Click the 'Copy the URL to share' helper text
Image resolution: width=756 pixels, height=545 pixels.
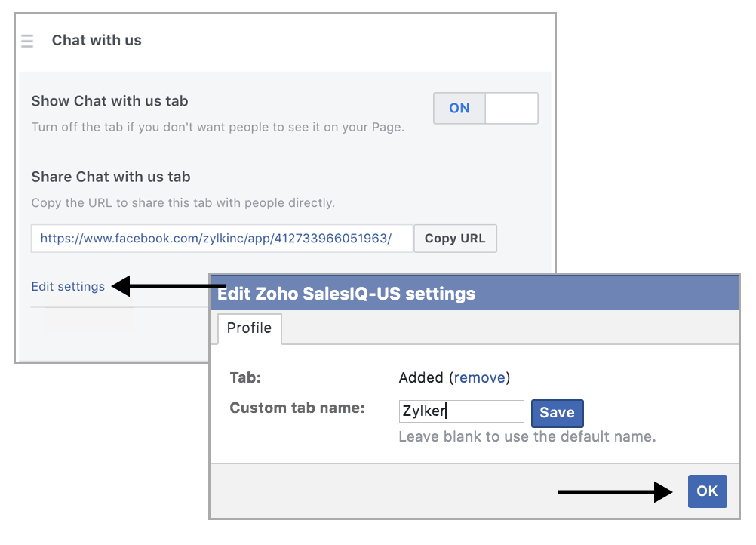click(x=183, y=202)
